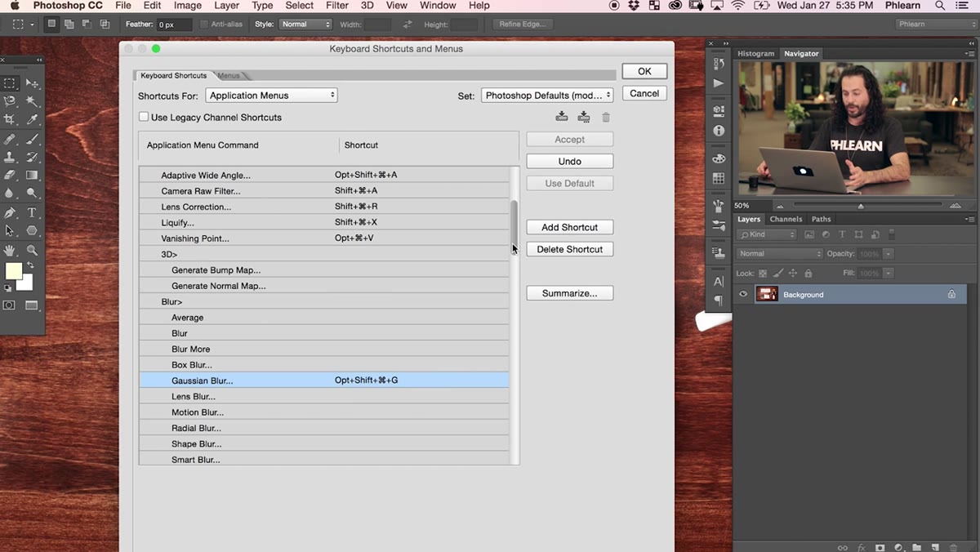Select the Path Selection tool

point(10,231)
